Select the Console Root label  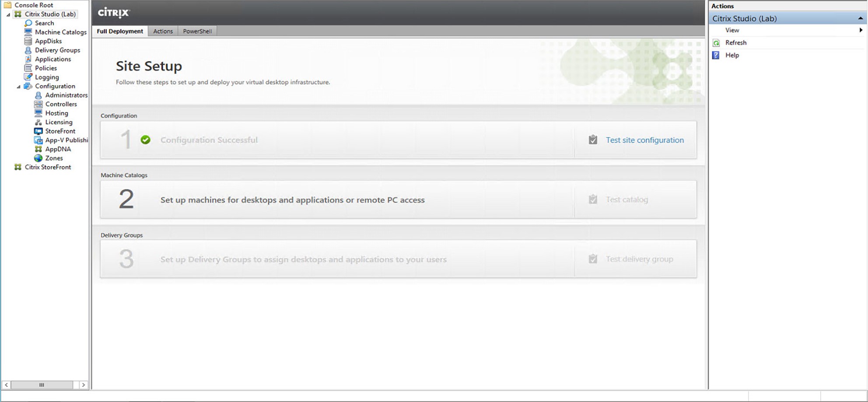coord(34,5)
